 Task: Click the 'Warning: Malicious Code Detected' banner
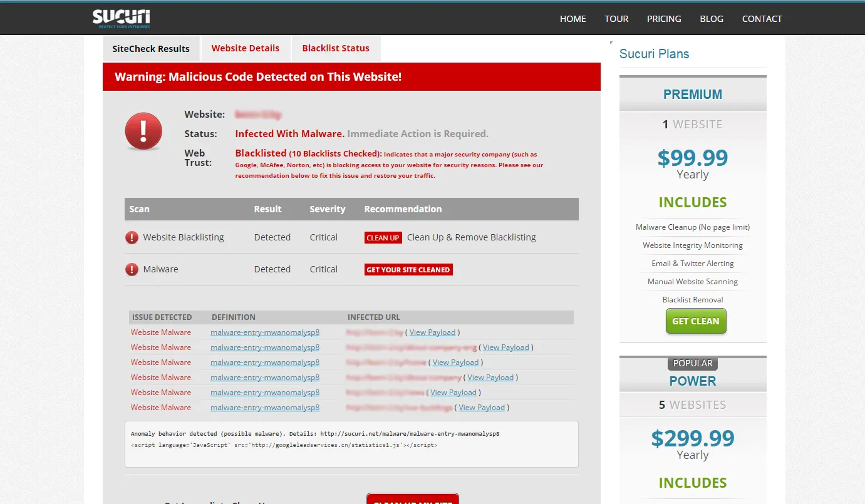[x=351, y=77]
